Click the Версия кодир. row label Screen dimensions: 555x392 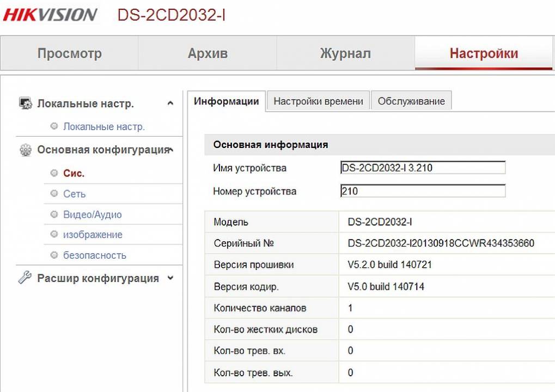pos(246,287)
